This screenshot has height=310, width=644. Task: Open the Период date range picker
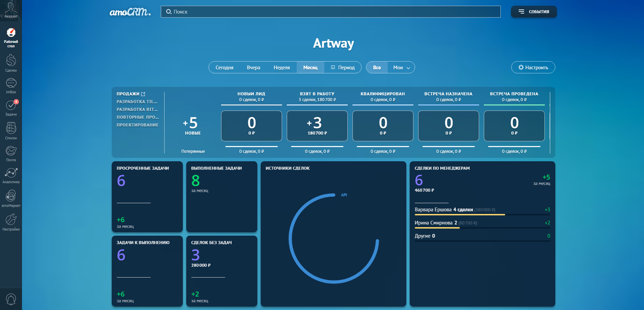[343, 68]
